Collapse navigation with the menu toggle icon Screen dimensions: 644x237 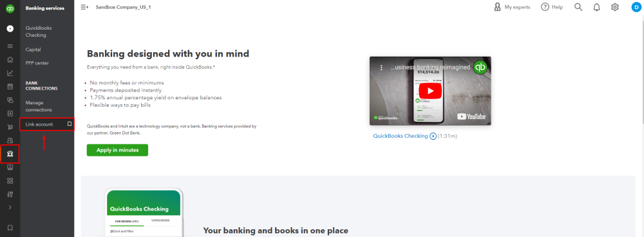click(x=84, y=7)
